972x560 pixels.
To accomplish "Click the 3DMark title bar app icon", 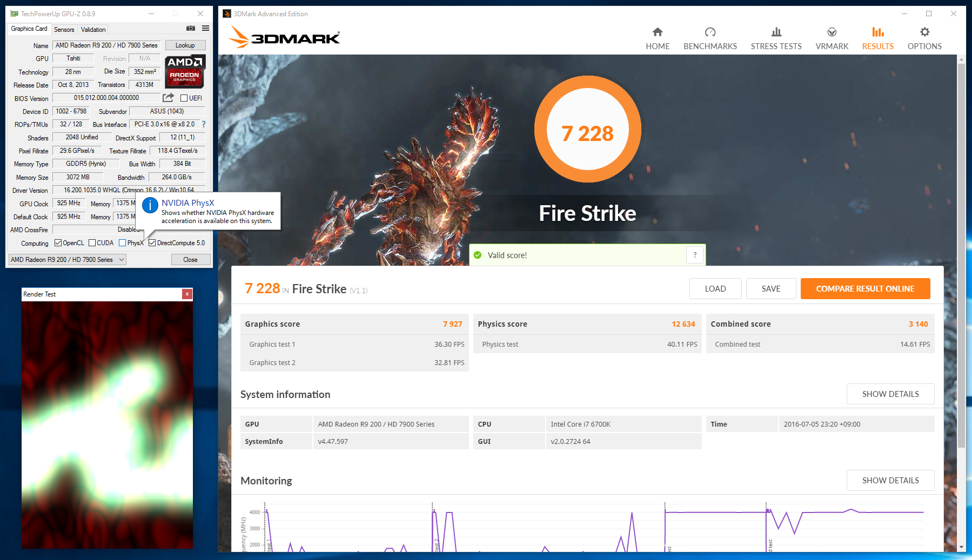I will coord(227,14).
